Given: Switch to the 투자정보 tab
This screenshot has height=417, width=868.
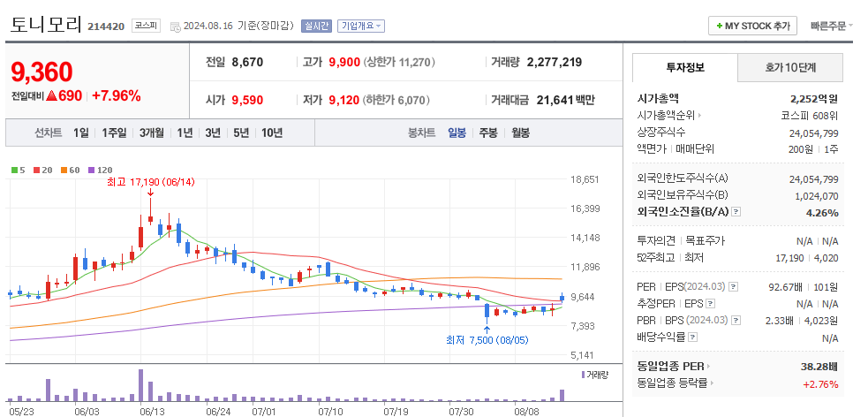Looking at the screenshot, I should pos(685,67).
